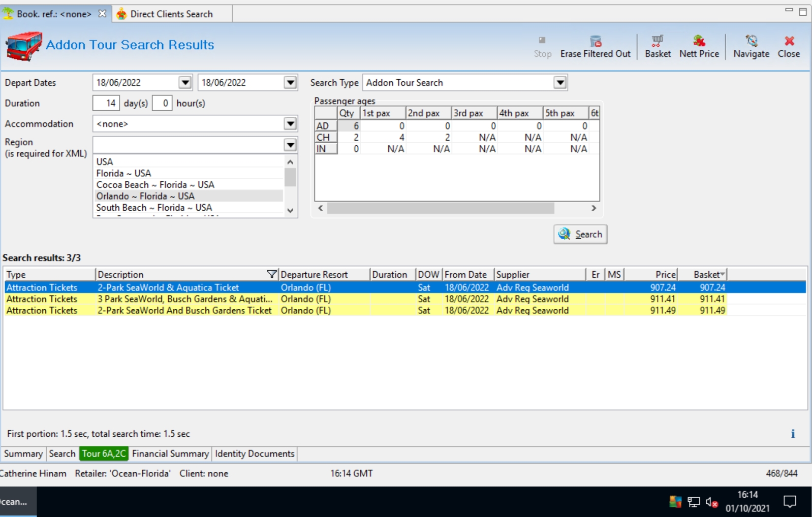The width and height of the screenshot is (812, 517).
Task: Expand the Region dropdown
Action: [290, 145]
